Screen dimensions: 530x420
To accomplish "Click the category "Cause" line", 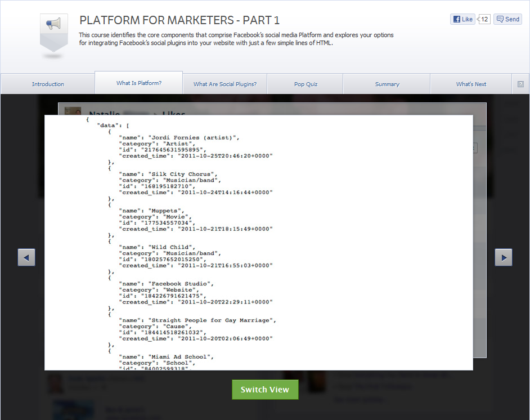I will coord(155,327).
